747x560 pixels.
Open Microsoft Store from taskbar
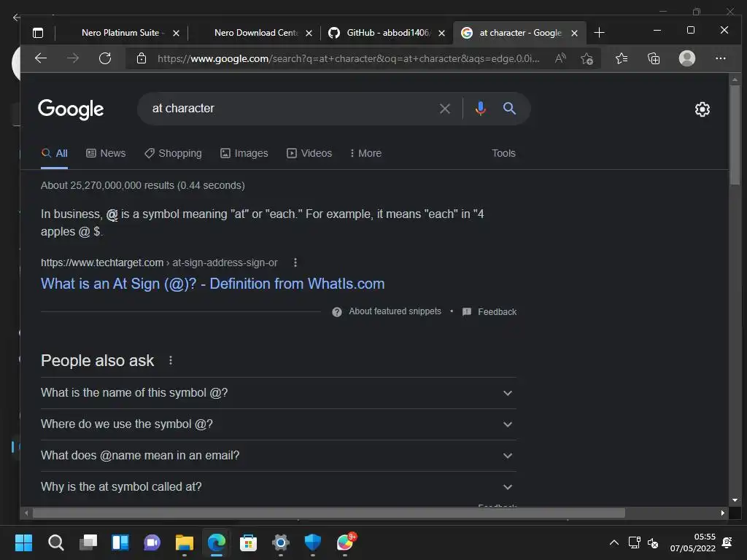(248, 542)
